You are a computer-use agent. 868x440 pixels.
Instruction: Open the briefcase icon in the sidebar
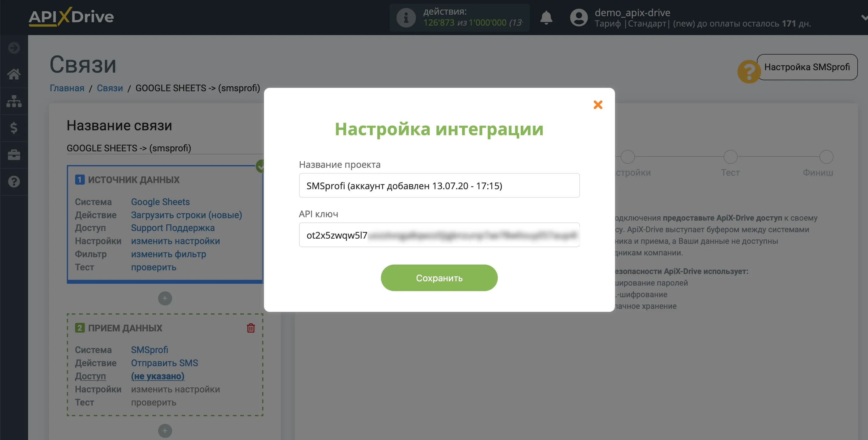point(14,155)
